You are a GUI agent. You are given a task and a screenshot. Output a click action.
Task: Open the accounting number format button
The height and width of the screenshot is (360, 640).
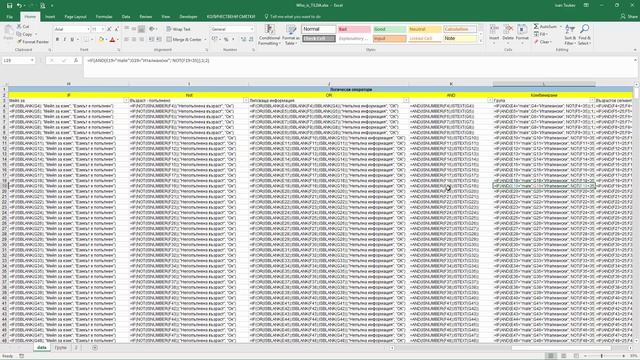pyautogui.click(x=214, y=40)
